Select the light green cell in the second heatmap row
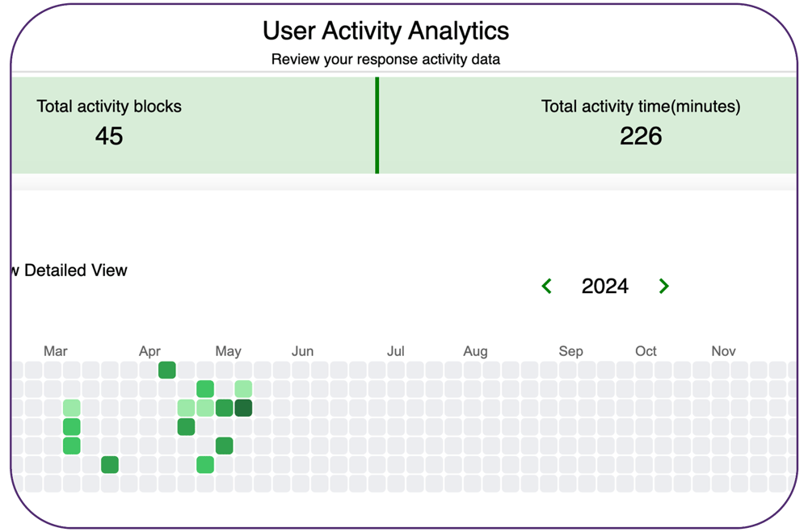The width and height of the screenshot is (808, 532). 243,389
